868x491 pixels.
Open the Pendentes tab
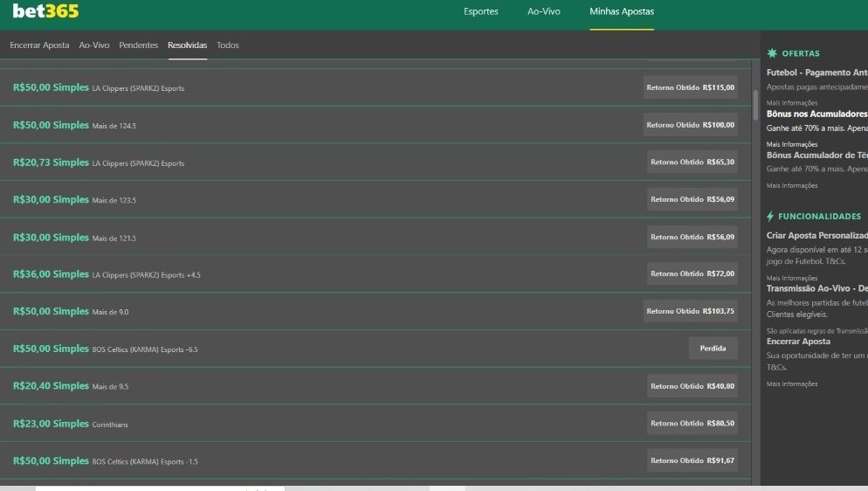coord(138,45)
